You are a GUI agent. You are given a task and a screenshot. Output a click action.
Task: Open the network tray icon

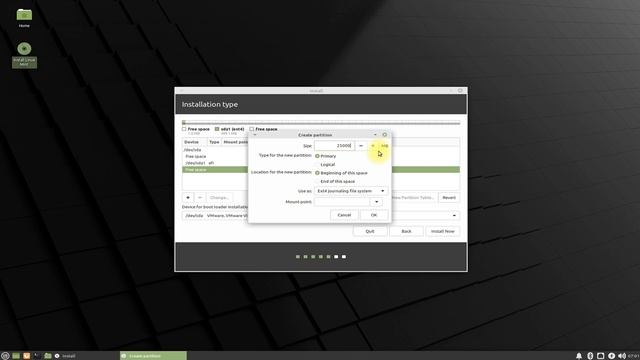[x=611, y=356]
